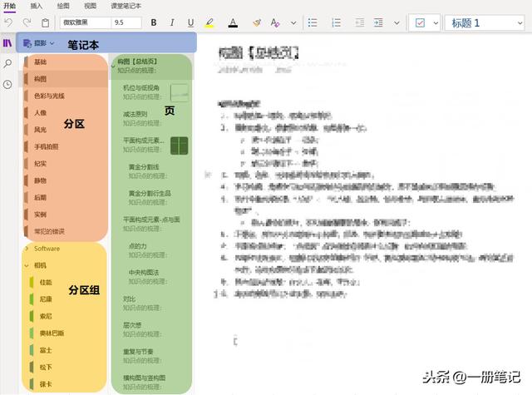Viewport: 532px width, 395px height.
Task: Open the 平面构成元素-点与面 page
Action: point(151,224)
